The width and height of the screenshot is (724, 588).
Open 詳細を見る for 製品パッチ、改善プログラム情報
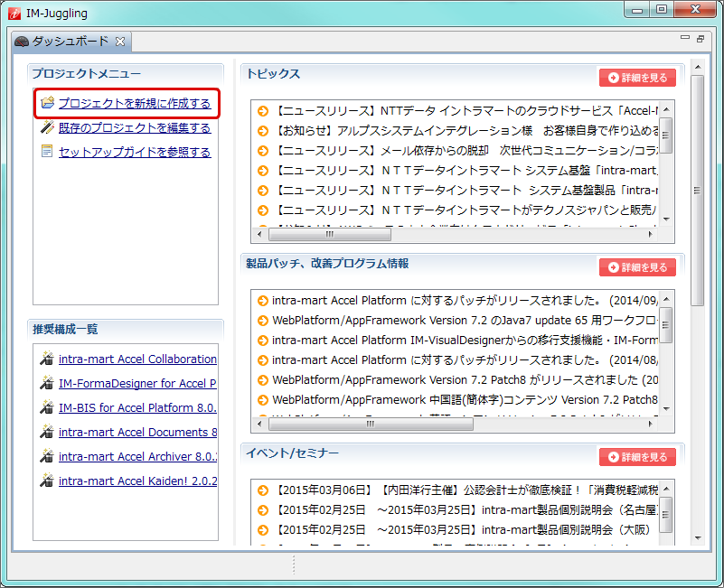[x=636, y=267]
